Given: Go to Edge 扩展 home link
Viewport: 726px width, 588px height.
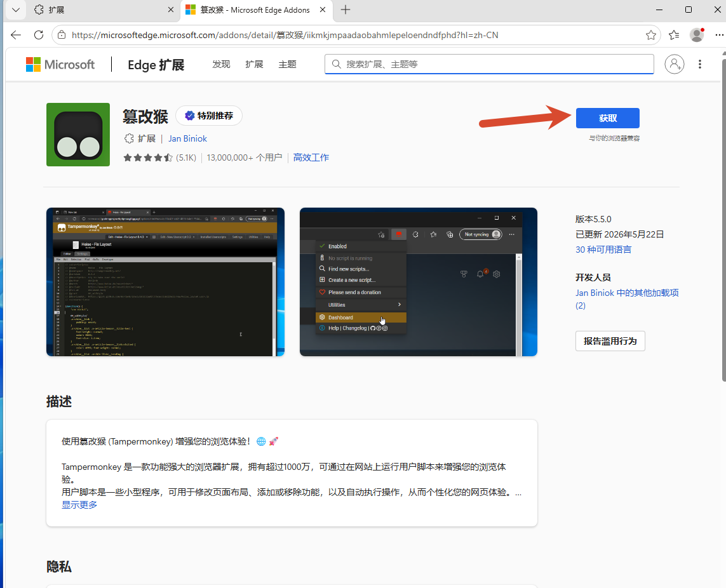Looking at the screenshot, I should [x=156, y=65].
